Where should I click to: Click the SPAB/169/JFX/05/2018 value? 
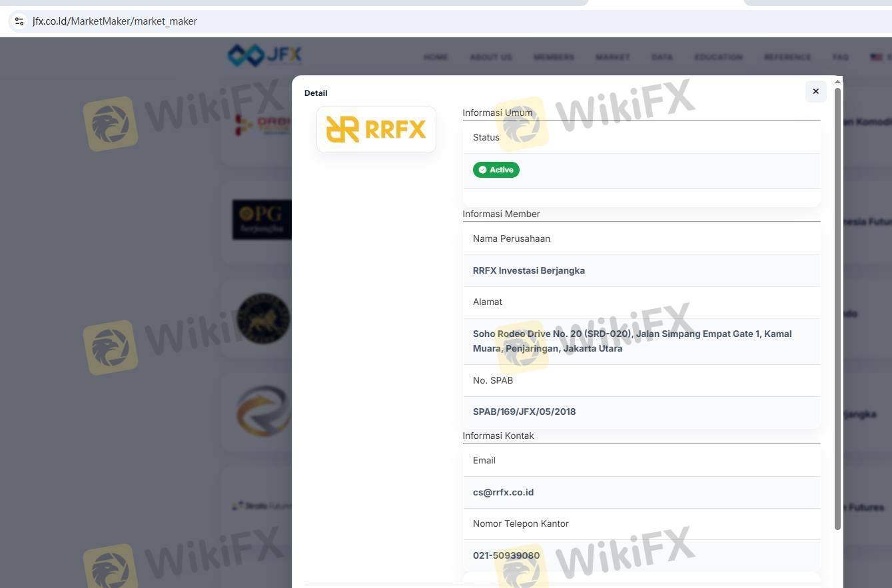pos(524,412)
